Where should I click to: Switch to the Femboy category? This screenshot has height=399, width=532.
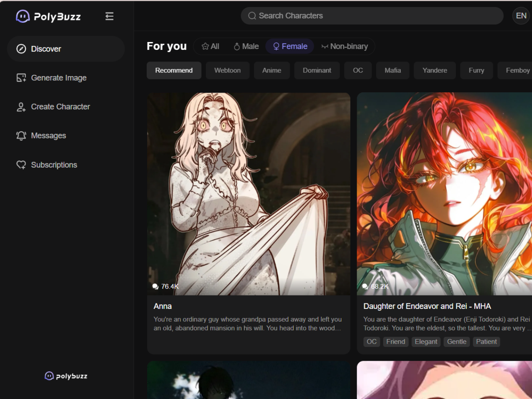[515, 71]
